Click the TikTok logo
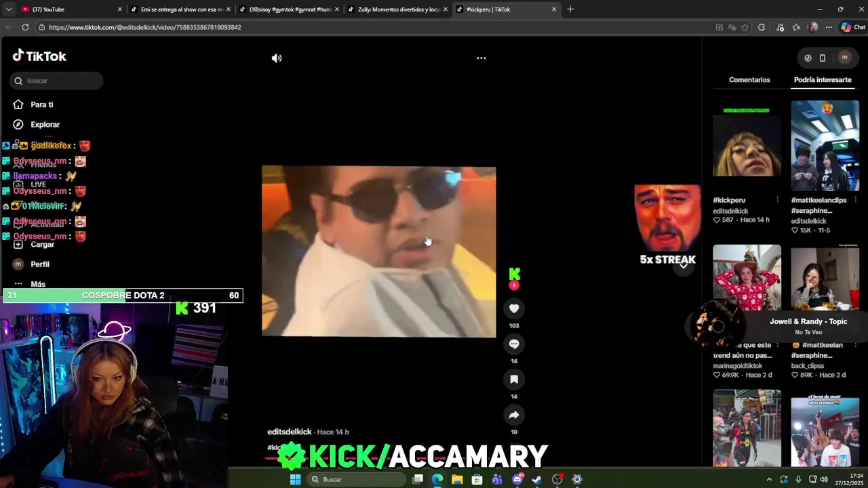This screenshot has width=868, height=488. coord(39,56)
